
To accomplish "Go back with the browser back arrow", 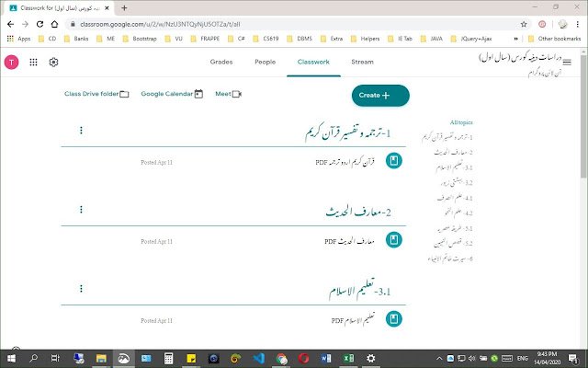I will 10,24.
